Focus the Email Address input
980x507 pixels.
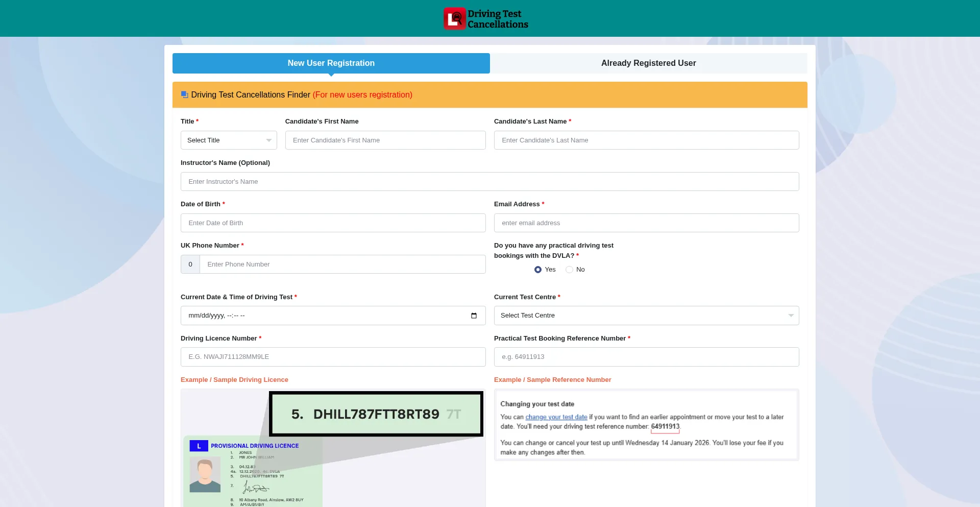tap(647, 223)
